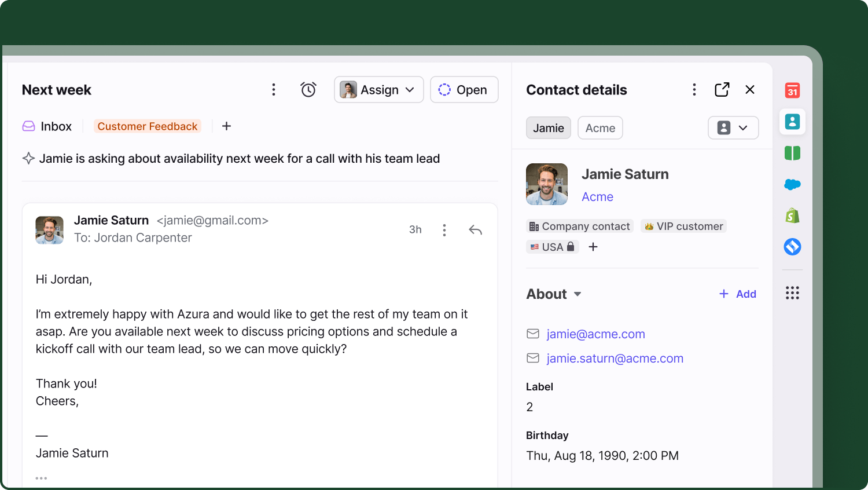Reply to Jamie Saturn's email
868x490 pixels.
[475, 229]
